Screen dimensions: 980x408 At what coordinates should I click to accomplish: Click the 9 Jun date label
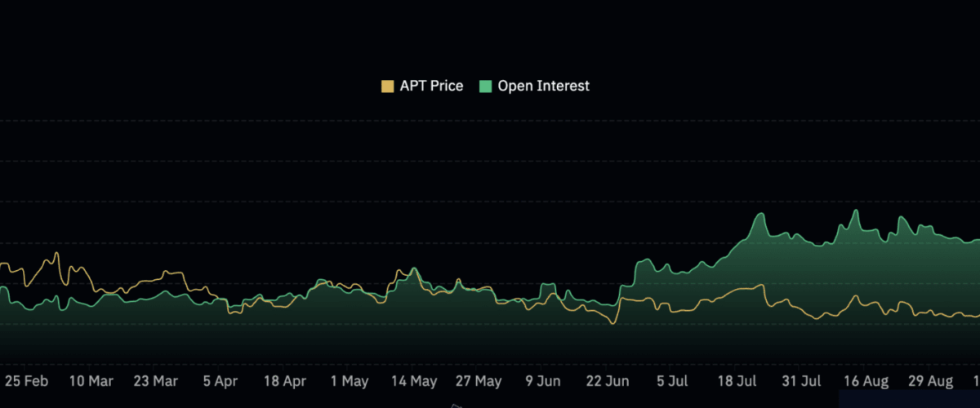point(542,381)
